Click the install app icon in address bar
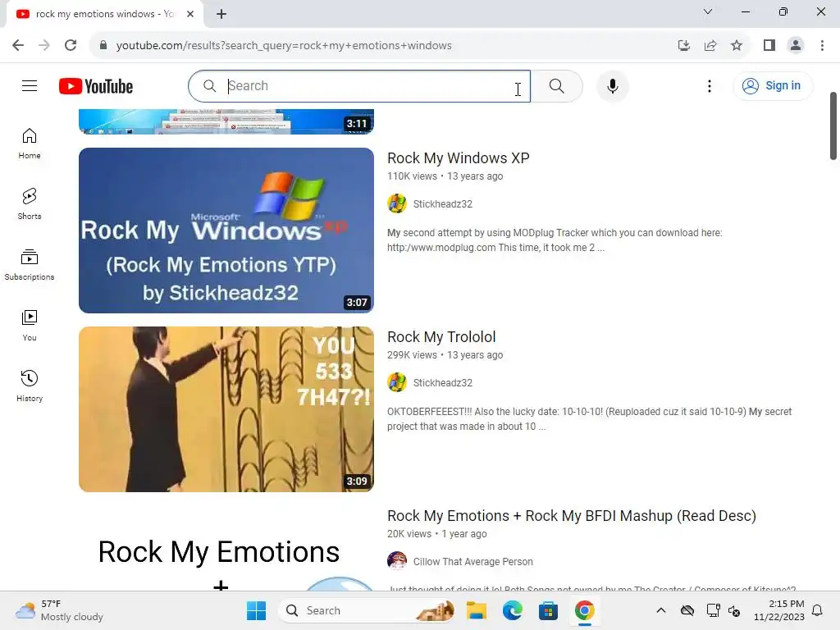 click(684, 46)
